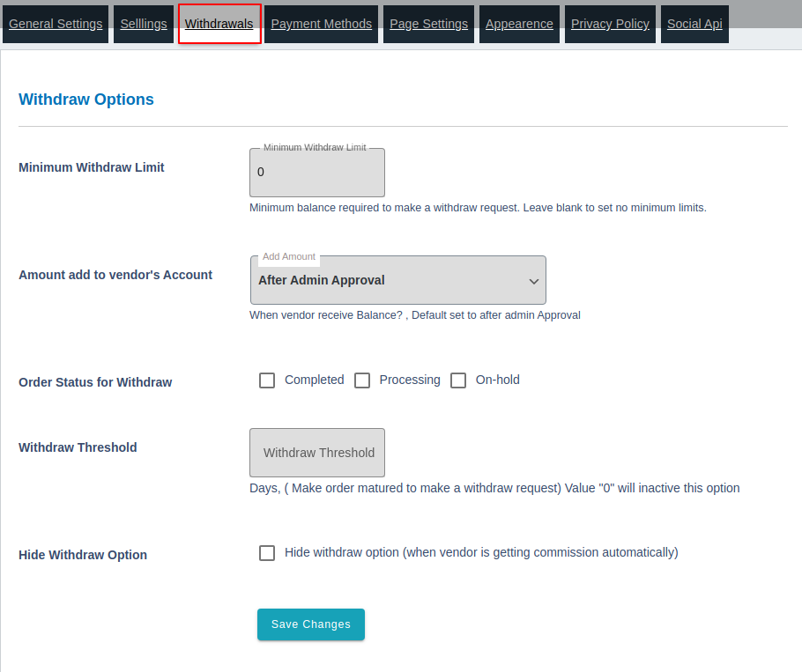Click the Withdraw Options heading
Image resolution: width=802 pixels, height=672 pixels.
coord(85,99)
